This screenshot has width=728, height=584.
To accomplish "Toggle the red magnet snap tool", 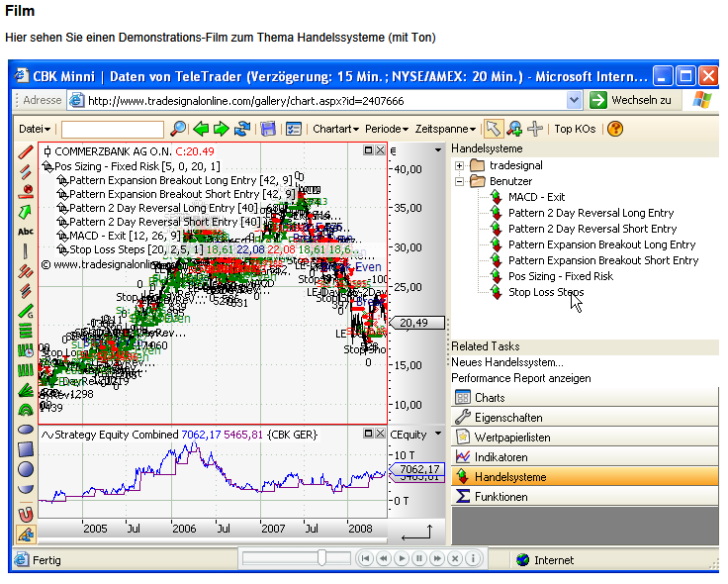I will click(x=26, y=514).
